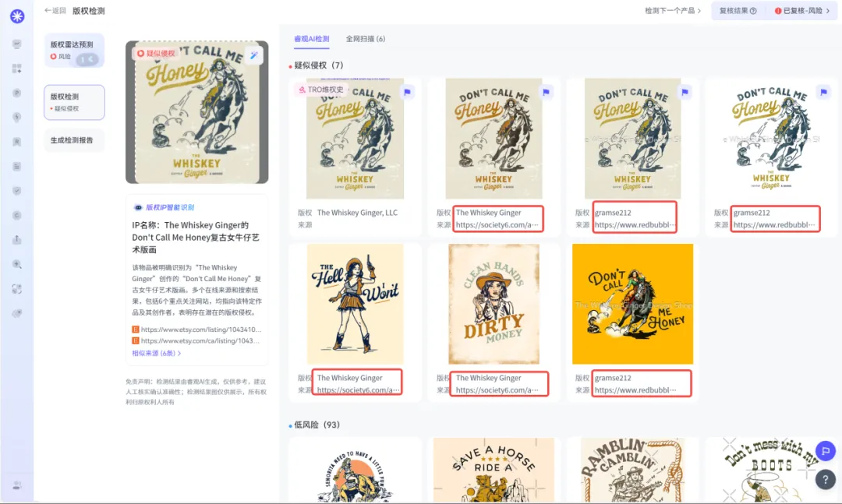This screenshot has width=842, height=504.
Task: Click the main Don't Call Me Honey product image
Action: pos(197,112)
